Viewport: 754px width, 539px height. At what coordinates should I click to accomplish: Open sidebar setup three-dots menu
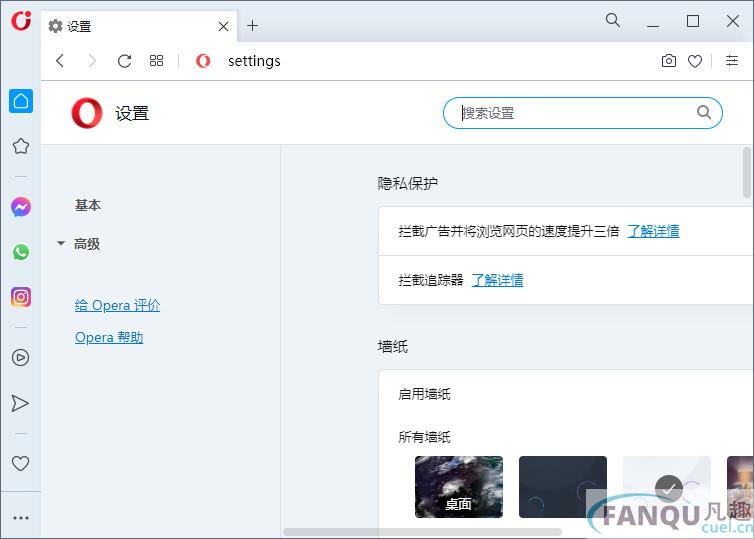coord(21,518)
